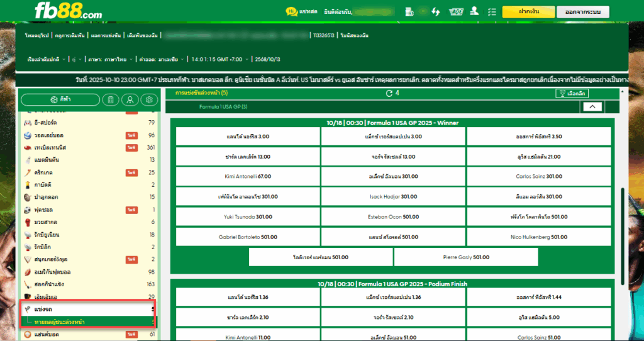This screenshot has width=644, height=341.
Task: Select มวยสากล in the sports list
Action: (x=89, y=222)
